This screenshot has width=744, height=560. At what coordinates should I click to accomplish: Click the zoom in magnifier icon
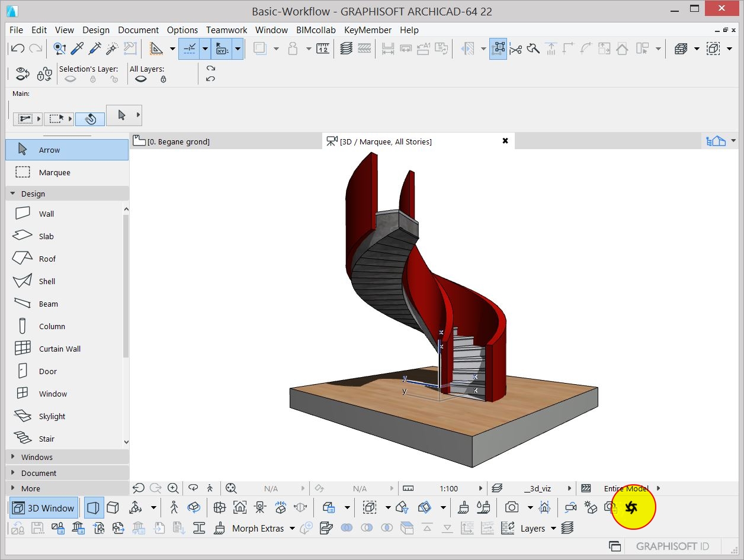[x=173, y=488]
